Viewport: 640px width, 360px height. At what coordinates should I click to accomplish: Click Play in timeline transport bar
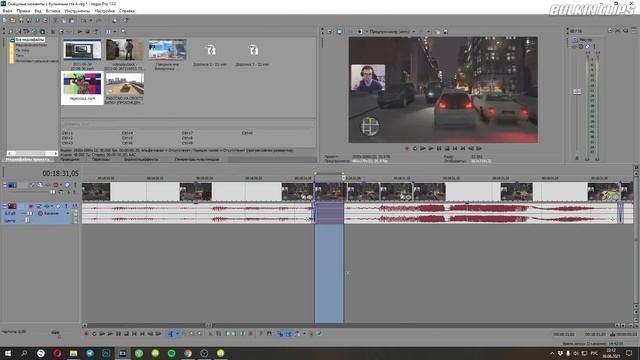point(110,333)
